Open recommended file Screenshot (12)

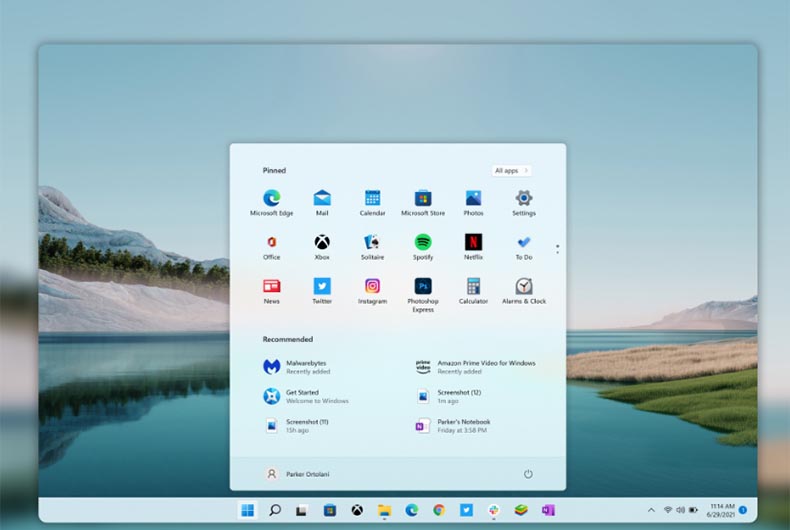click(x=448, y=396)
